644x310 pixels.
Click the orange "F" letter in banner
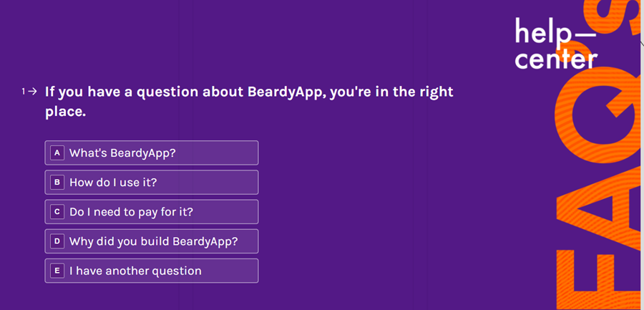pyautogui.click(x=597, y=281)
